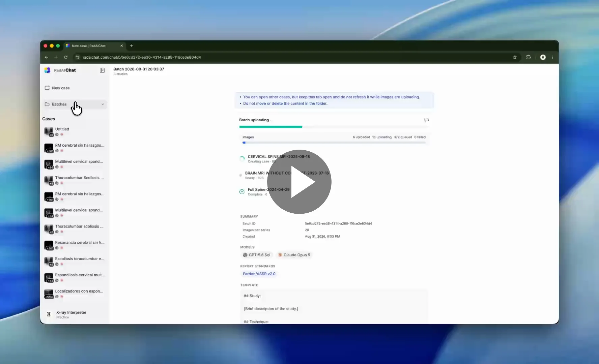Expand the Batches chevron arrow
This screenshot has height=364, width=599.
[103, 104]
